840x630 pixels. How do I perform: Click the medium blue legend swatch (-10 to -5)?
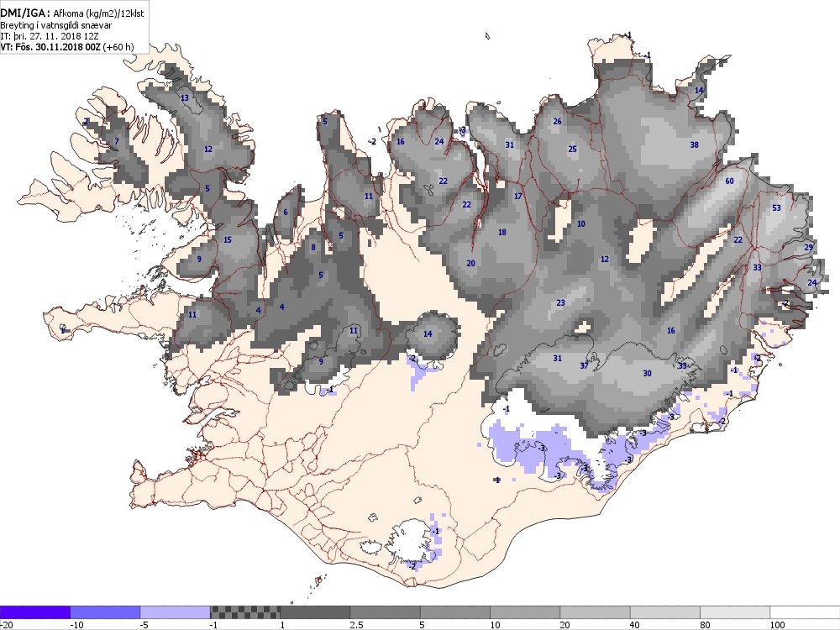[105, 612]
